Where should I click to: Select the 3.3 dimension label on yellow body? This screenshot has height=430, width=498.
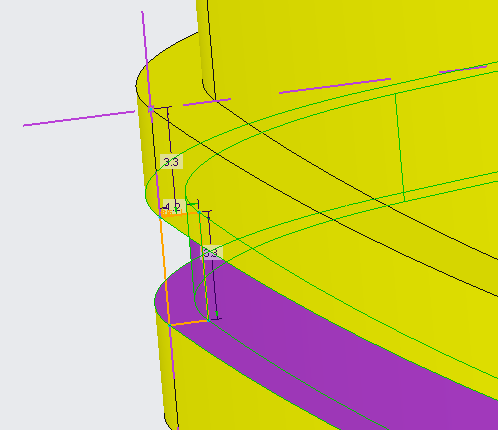click(x=171, y=162)
